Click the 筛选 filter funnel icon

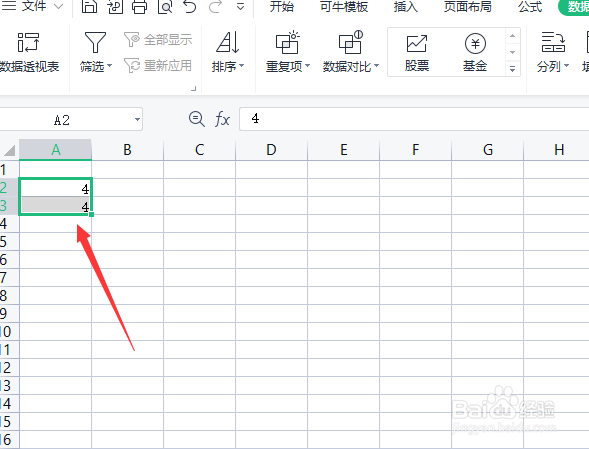[95, 42]
